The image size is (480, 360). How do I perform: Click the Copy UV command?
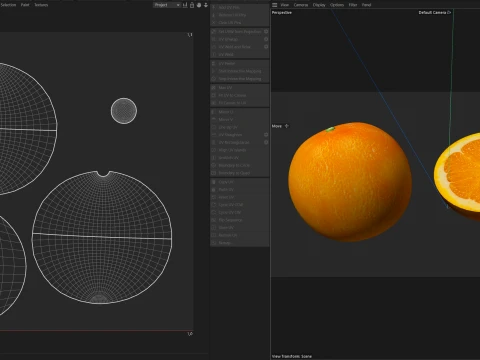tap(239, 182)
